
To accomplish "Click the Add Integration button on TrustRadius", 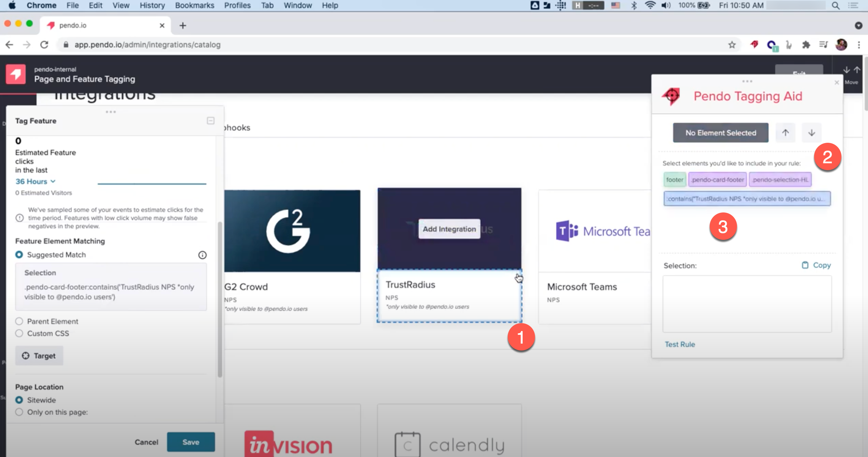I will point(449,229).
